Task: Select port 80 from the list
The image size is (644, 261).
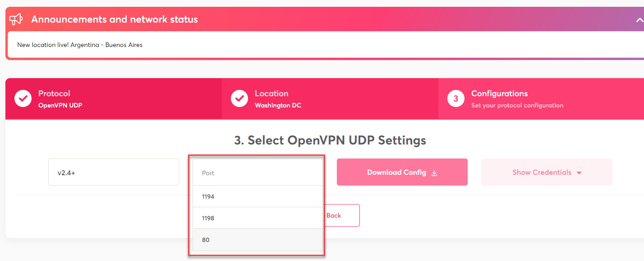Action: [258, 239]
